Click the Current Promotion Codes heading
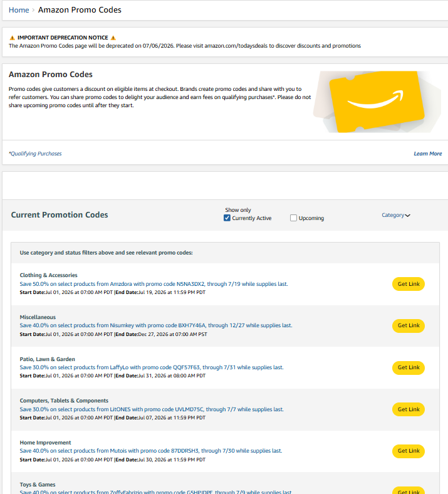The width and height of the screenshot is (448, 494). point(60,215)
